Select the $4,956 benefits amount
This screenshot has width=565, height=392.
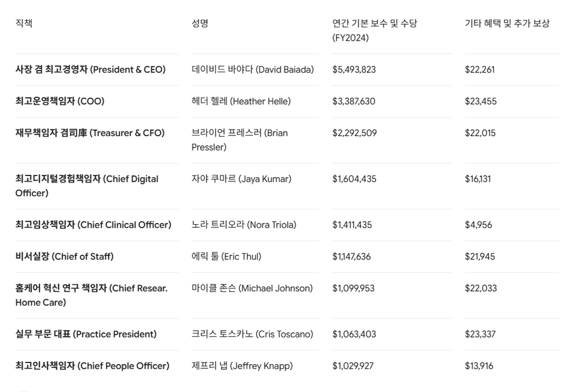(x=478, y=225)
